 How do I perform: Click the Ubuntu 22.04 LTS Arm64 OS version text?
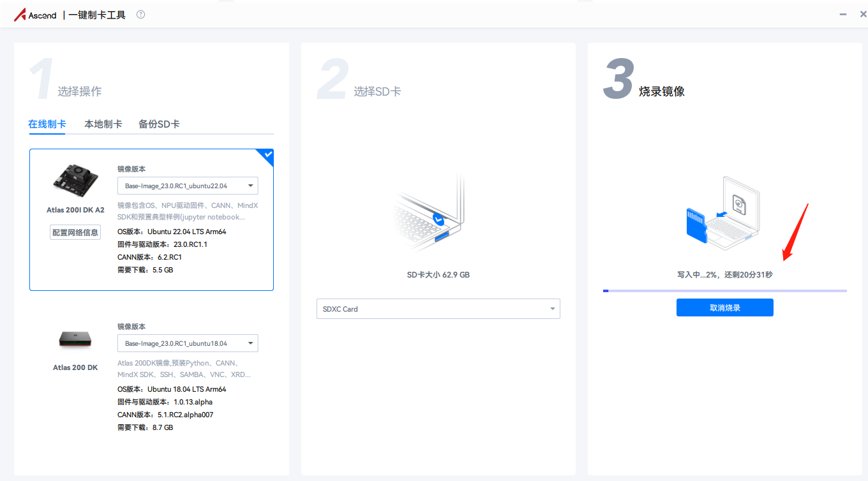pos(172,232)
